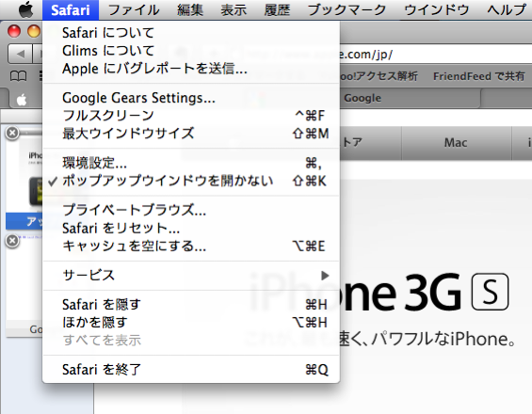Open the ファイル menu

134,10
